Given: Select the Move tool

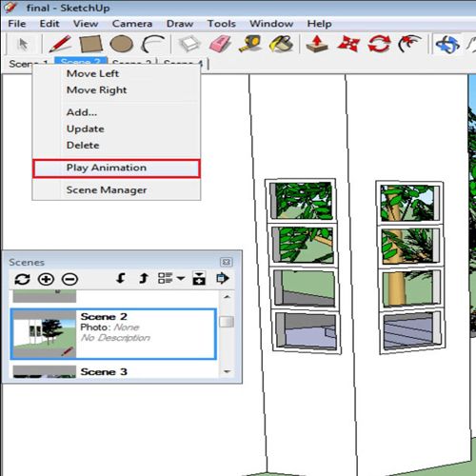Looking at the screenshot, I should tap(348, 44).
